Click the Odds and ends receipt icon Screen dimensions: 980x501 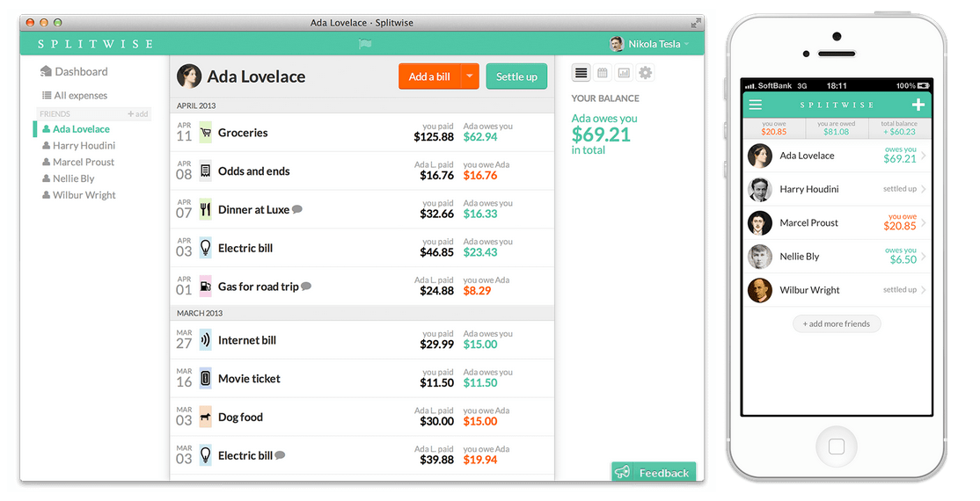[205, 171]
